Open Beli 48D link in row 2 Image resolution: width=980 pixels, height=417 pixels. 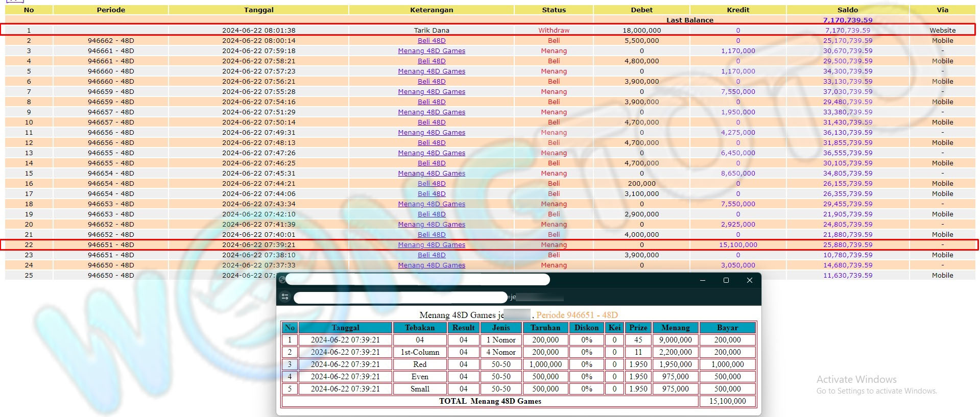coord(432,41)
